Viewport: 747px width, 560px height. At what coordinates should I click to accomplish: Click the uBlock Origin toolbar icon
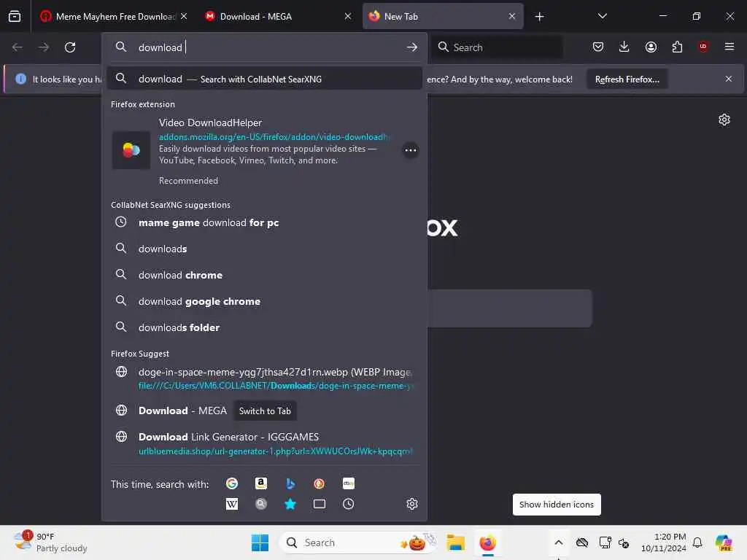703,47
